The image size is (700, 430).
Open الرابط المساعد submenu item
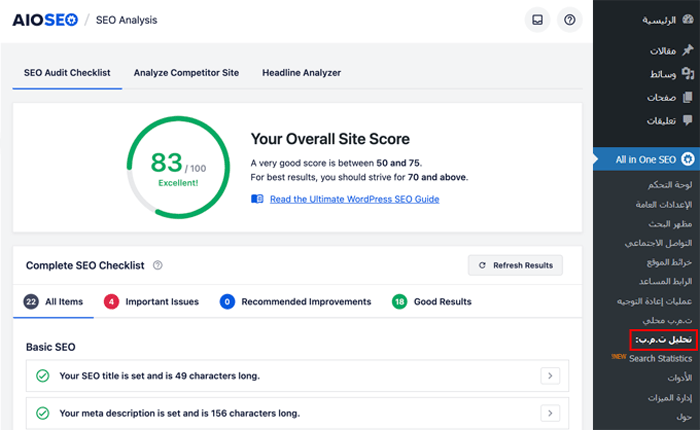click(665, 281)
